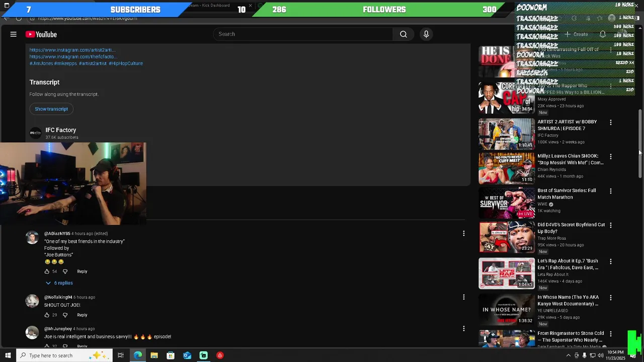644x362 pixels.
Task: Close the Kick Dashboard browser tab
Action: [250, 6]
